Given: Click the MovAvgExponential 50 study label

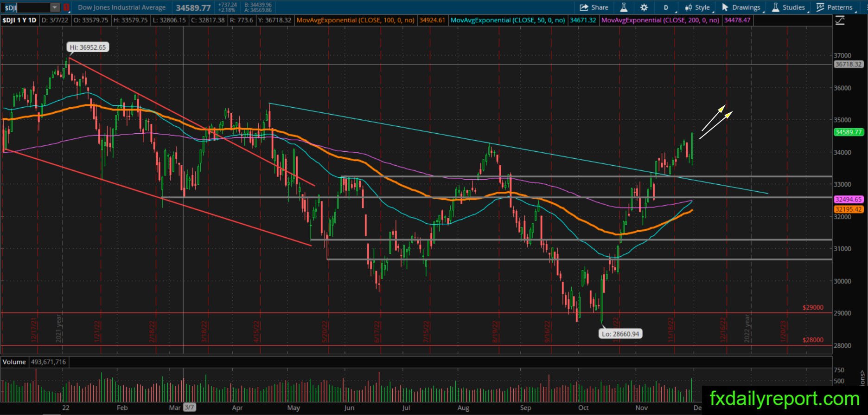Looking at the screenshot, I should [x=508, y=20].
